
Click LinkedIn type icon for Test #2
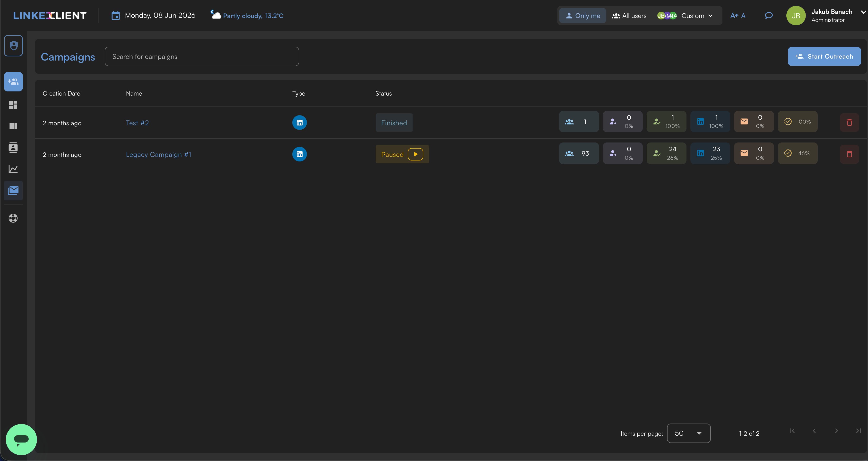[x=300, y=122]
